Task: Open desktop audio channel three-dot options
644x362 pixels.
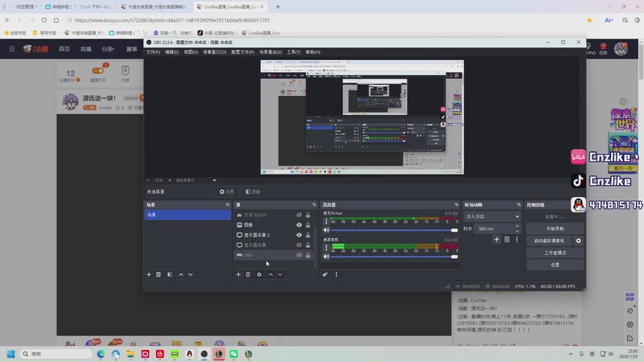Action: pos(327,248)
